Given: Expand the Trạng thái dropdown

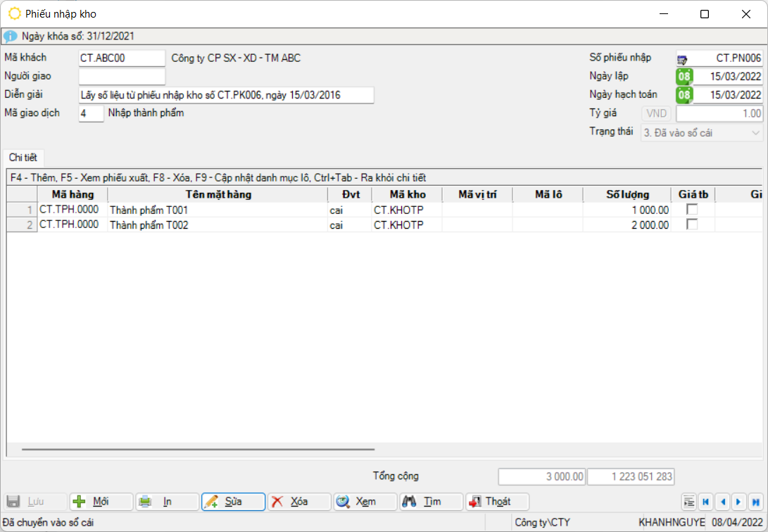Looking at the screenshot, I should [x=755, y=132].
